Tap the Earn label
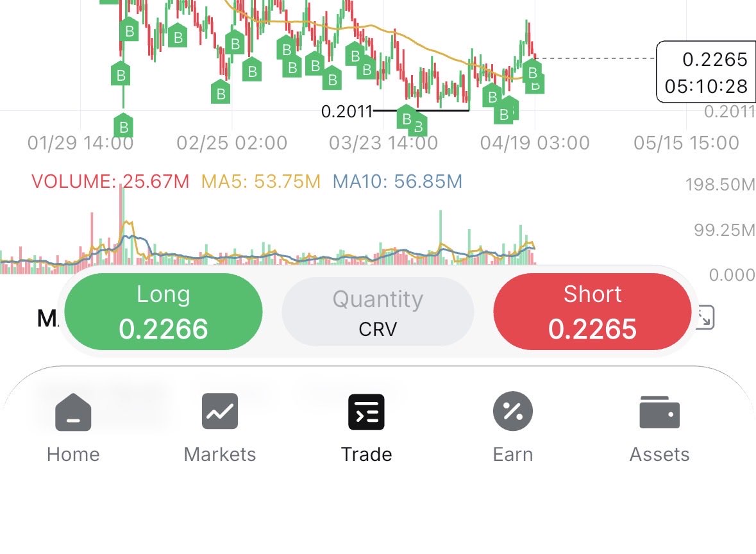The width and height of the screenshot is (756, 554). (x=513, y=454)
